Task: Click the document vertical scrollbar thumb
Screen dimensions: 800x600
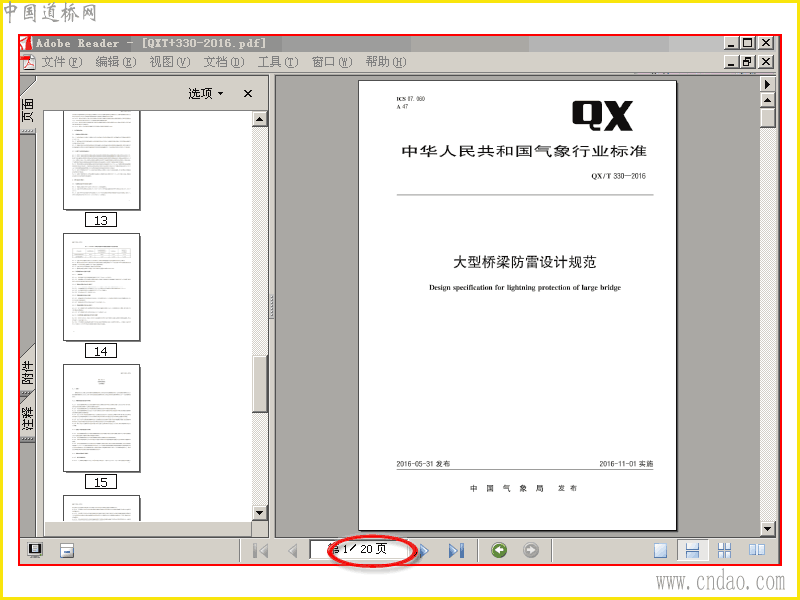Action: click(767, 118)
